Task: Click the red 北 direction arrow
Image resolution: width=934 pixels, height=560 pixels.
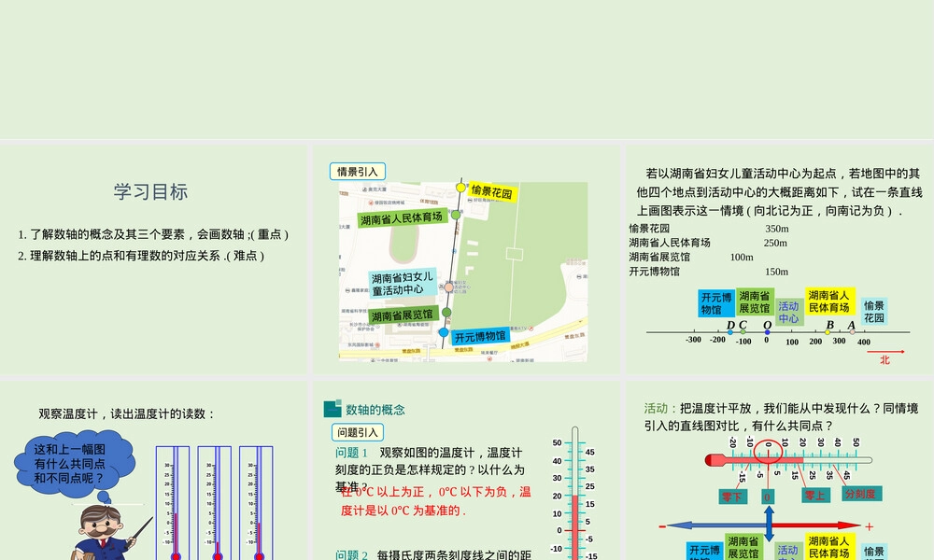Action: 885,352
